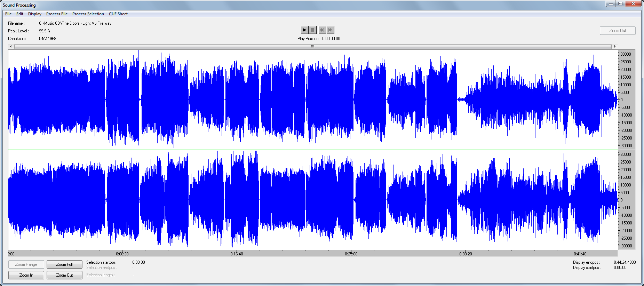The height and width of the screenshot is (286, 644).
Task: Open the File menu
Action: [x=8, y=14]
